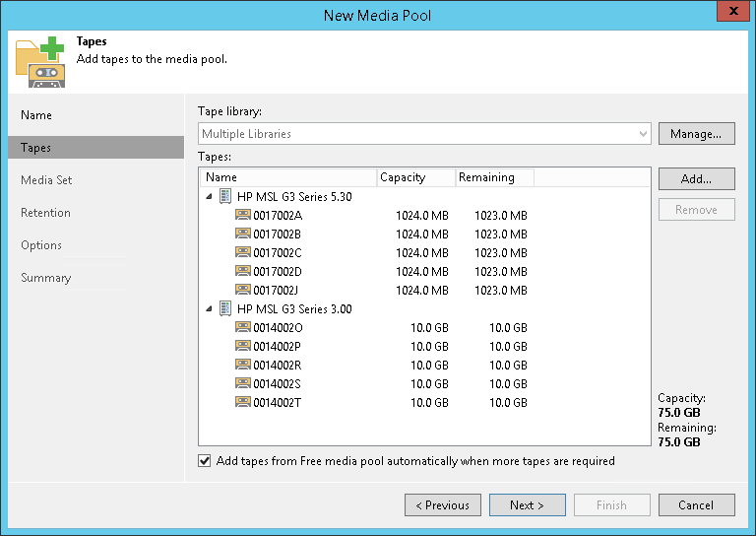Click the HP MSL G3 Series 3.00 library icon
Image resolution: width=756 pixels, height=536 pixels.
[x=225, y=308]
